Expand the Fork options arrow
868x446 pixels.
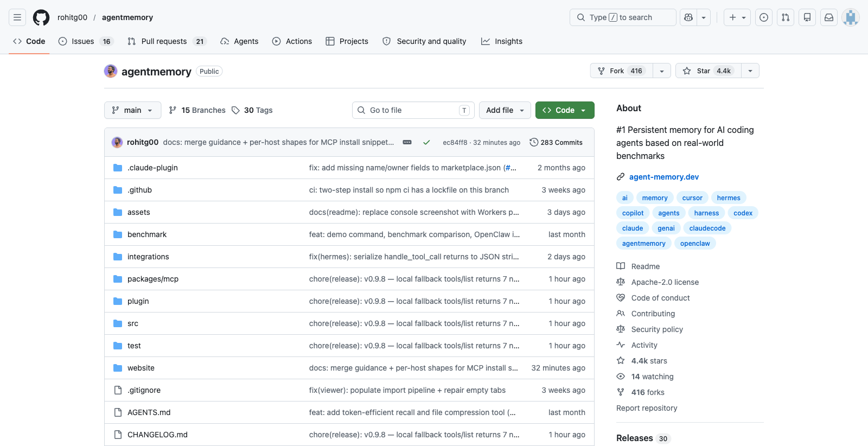662,71
